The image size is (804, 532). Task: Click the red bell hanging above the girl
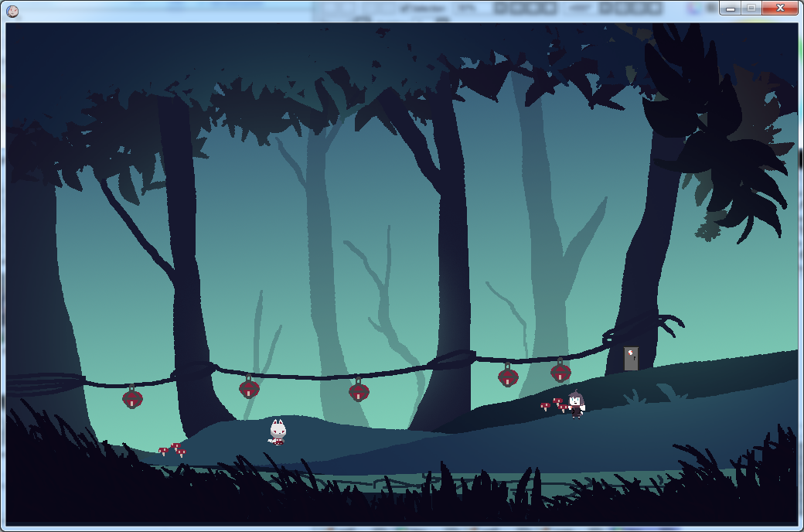(560, 370)
